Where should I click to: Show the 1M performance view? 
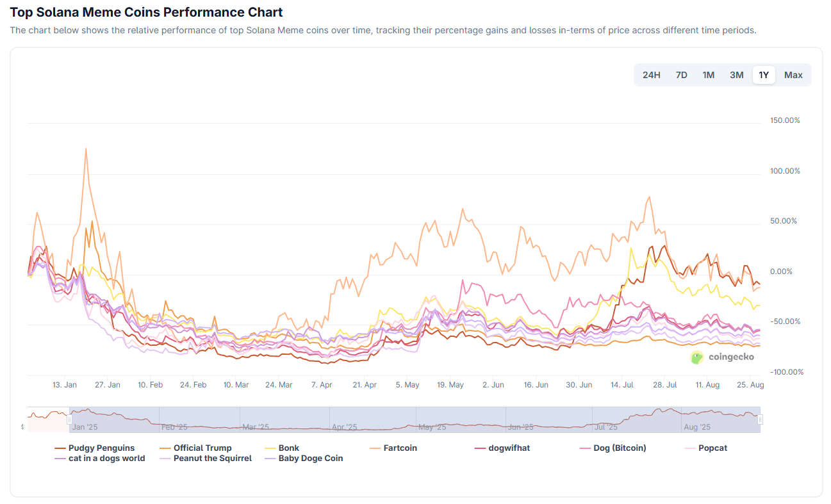coord(708,75)
